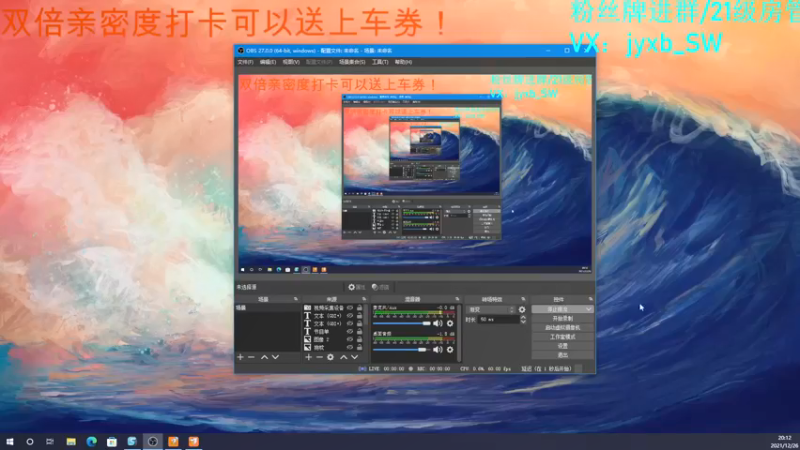The image size is (800, 450).
Task: Select the 场景 entry in Scenes list
Action: (267, 308)
